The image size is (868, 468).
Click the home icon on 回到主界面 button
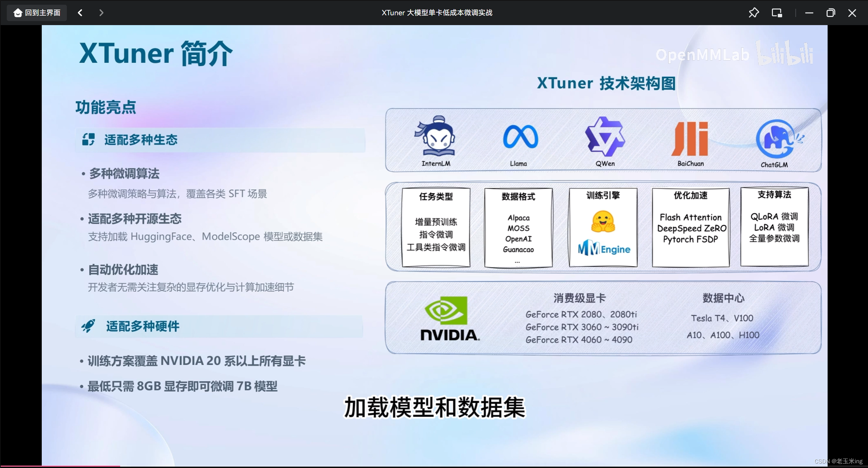point(18,13)
